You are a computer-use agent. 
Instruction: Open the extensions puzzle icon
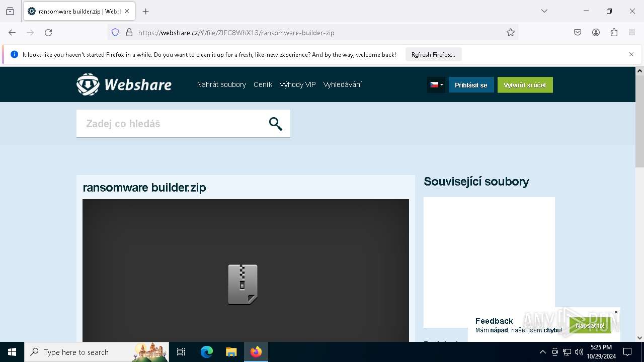614,33
